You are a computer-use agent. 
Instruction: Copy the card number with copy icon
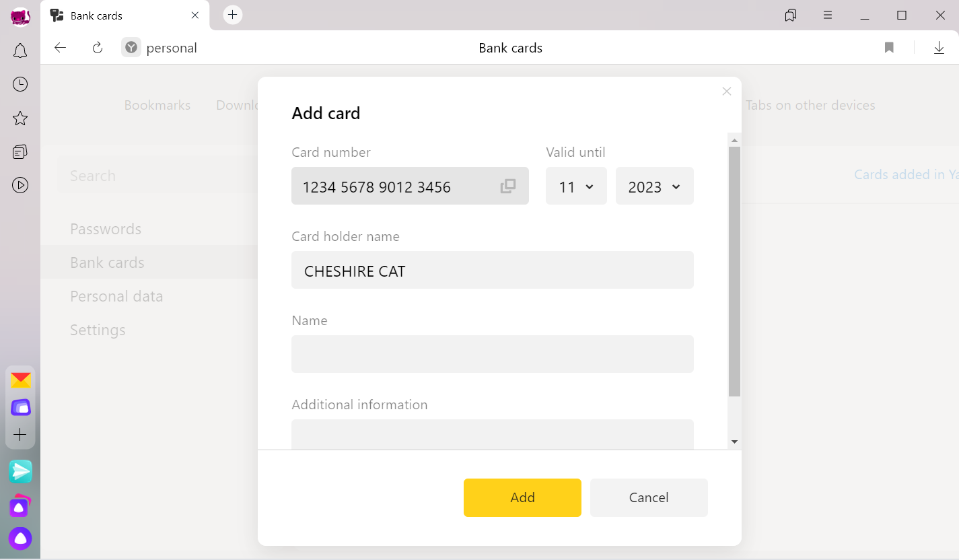[x=508, y=186]
